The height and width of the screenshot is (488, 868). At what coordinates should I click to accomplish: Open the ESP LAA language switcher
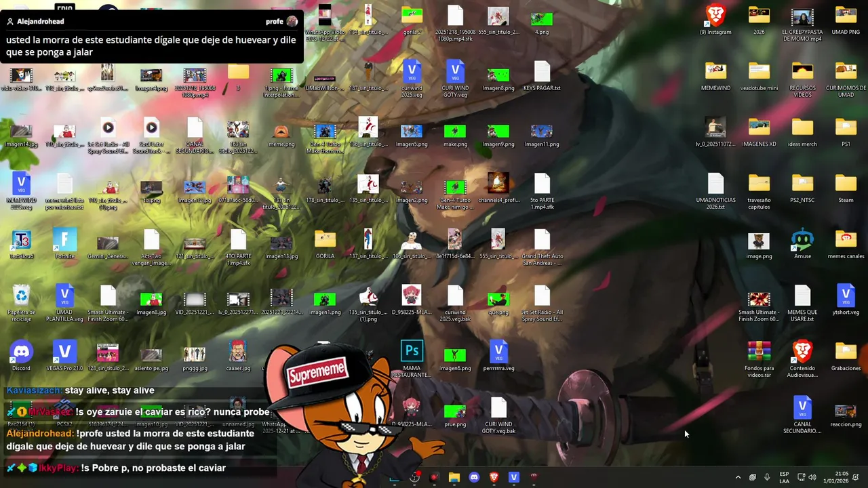tap(784, 477)
